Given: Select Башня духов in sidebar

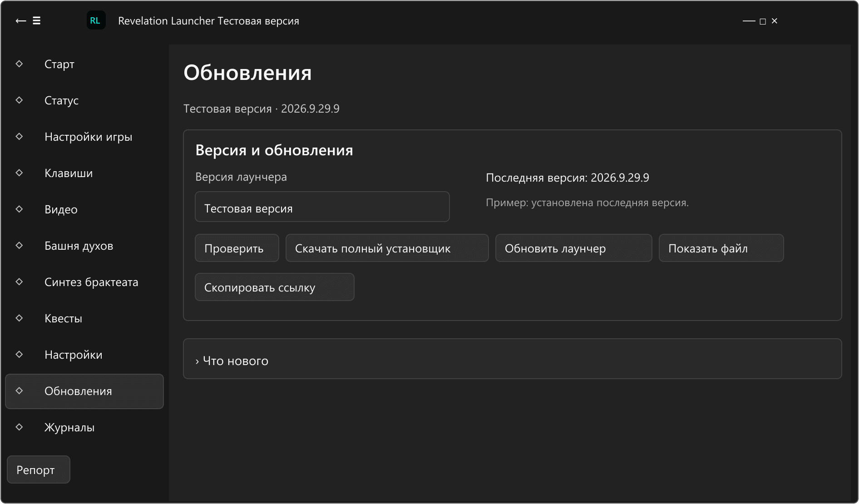Looking at the screenshot, I should [x=84, y=246].
